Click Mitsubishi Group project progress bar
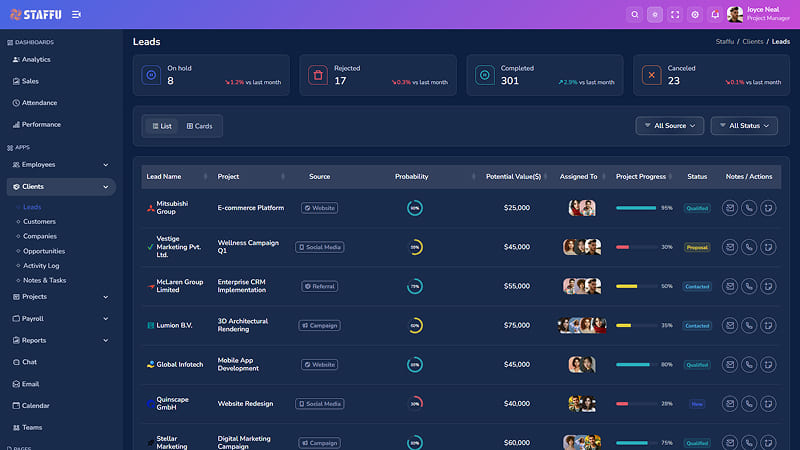The width and height of the screenshot is (800, 450). pyautogui.click(x=636, y=208)
